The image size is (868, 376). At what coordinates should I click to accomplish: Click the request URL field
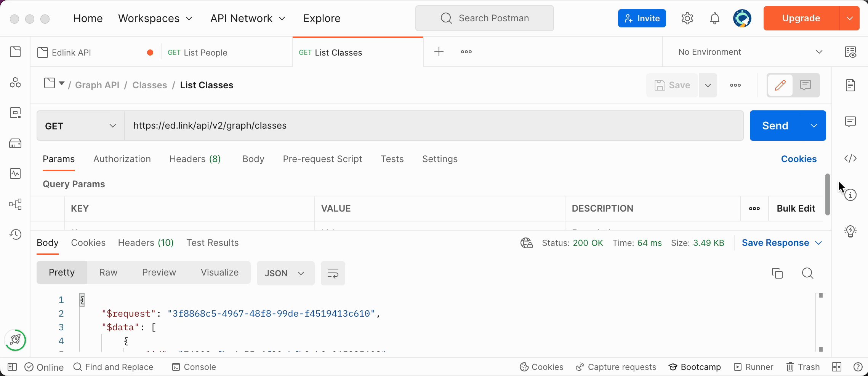[434, 126]
